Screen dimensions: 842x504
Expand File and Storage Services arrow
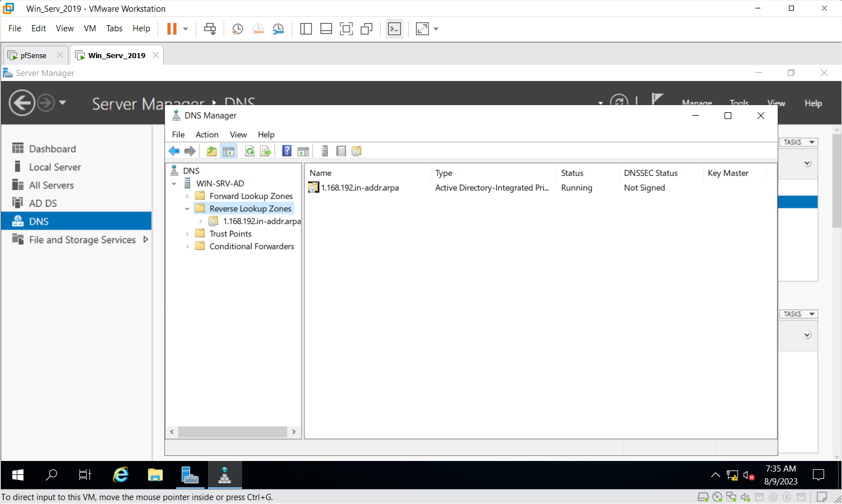coord(145,239)
